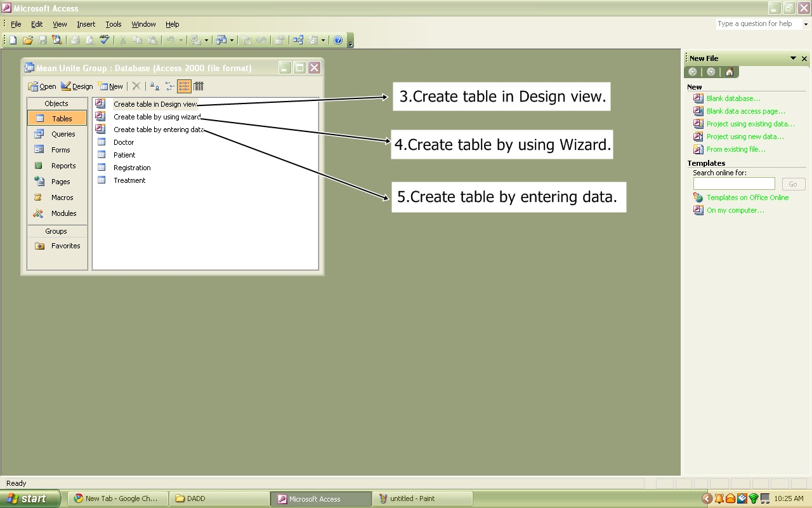Click the OfficeLinks toolbar icon
The width and height of the screenshot is (812, 508).
[x=195, y=40]
